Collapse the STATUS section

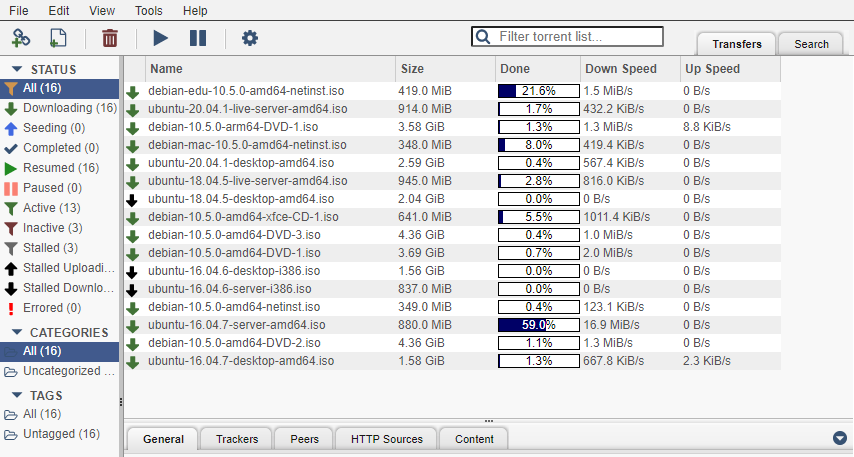click(17, 69)
